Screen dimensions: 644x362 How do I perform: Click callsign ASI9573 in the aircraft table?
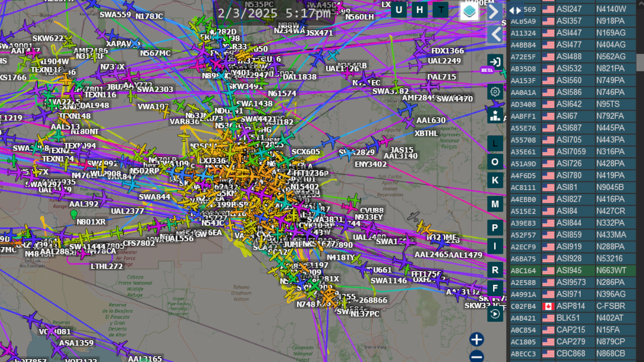tap(571, 283)
